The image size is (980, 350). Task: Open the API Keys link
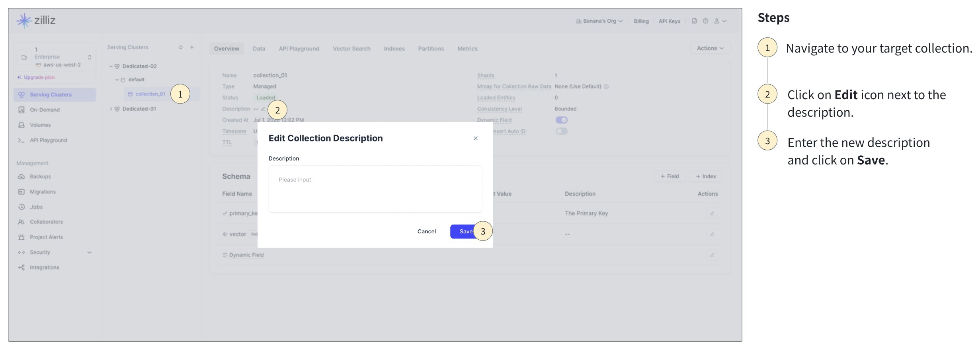(669, 21)
